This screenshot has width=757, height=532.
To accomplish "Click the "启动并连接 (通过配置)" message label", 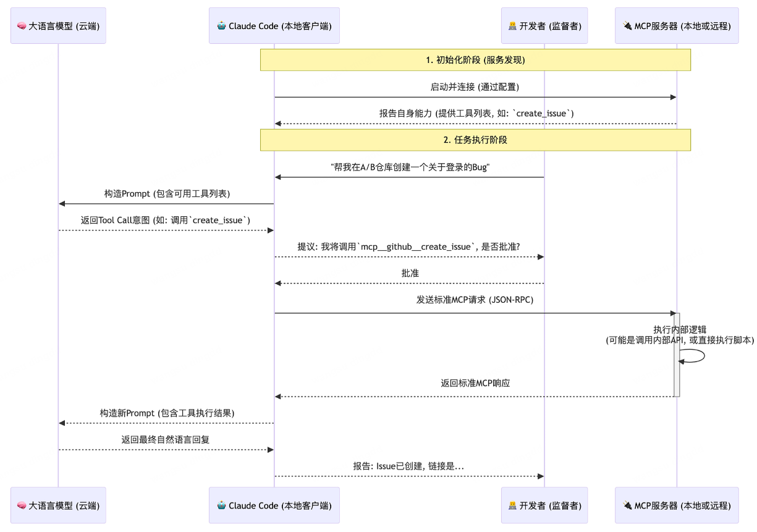I will [475, 87].
